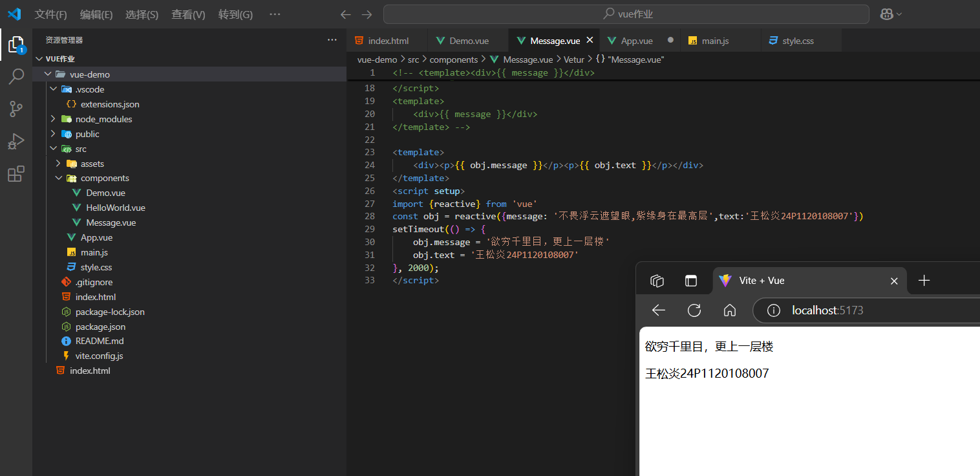Close the Vite + Vue browser tab
Viewport: 980px width, 476px height.
(894, 281)
